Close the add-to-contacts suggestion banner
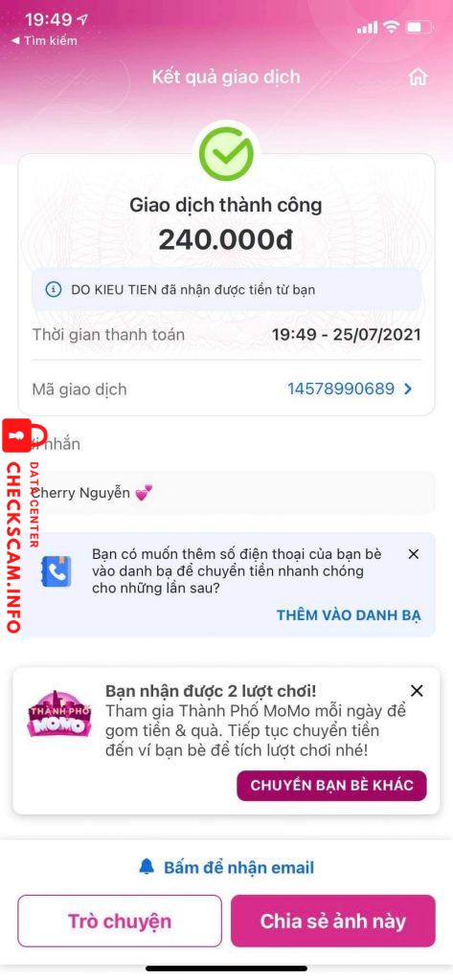 413,554
